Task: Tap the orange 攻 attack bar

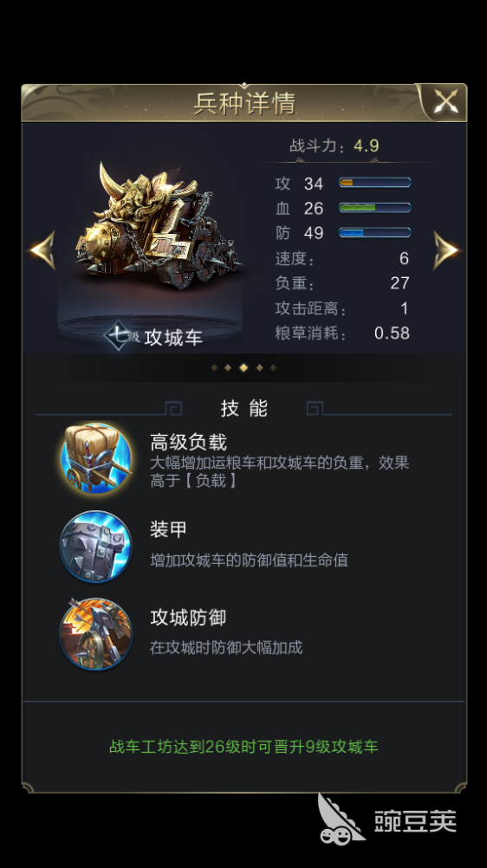Action: [x=374, y=182]
